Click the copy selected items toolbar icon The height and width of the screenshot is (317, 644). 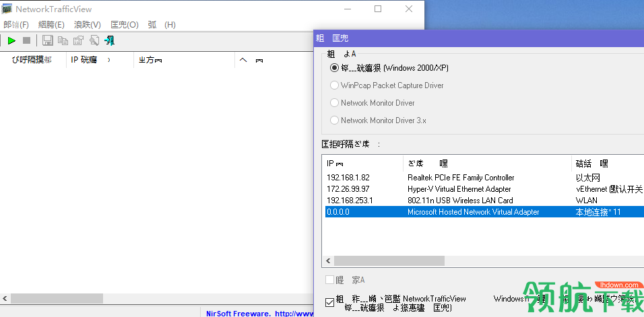63,40
